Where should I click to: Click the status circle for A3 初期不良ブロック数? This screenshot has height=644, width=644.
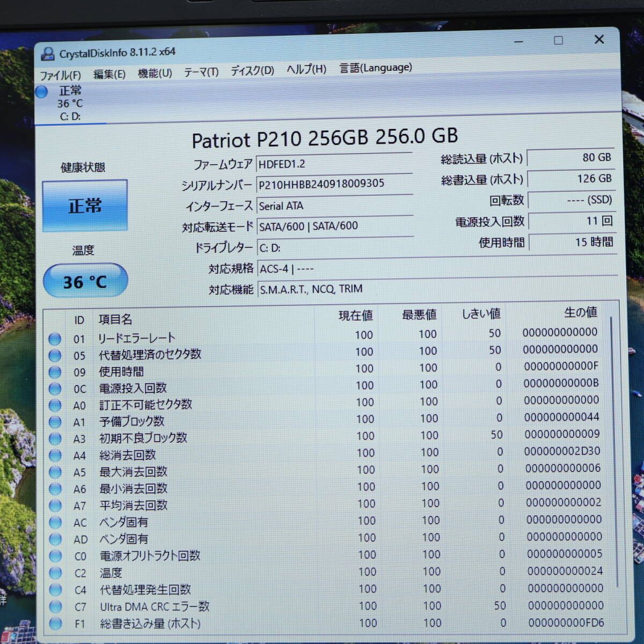click(55, 438)
